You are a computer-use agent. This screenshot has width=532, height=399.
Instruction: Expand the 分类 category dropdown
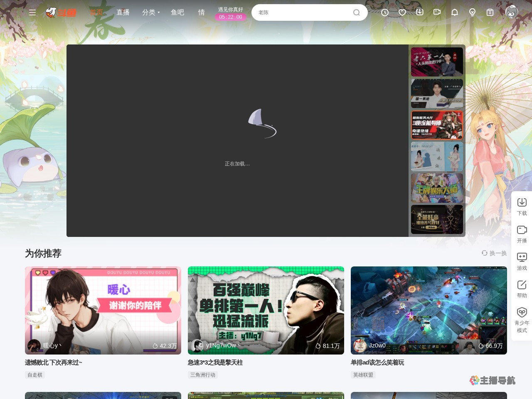(x=150, y=12)
